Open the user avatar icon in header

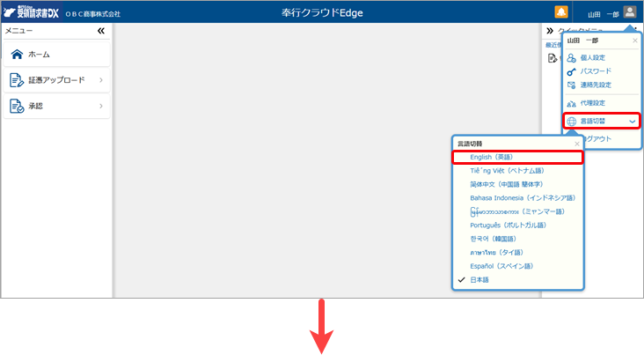click(x=629, y=12)
